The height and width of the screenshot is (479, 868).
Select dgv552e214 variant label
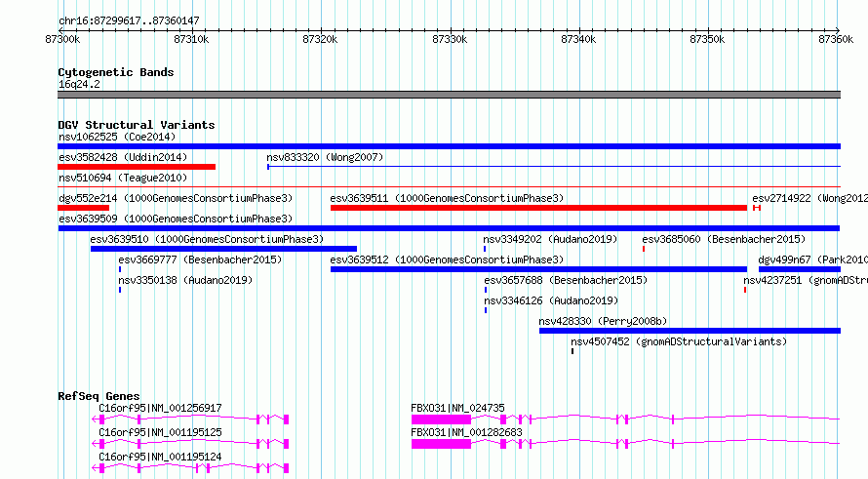click(x=176, y=198)
